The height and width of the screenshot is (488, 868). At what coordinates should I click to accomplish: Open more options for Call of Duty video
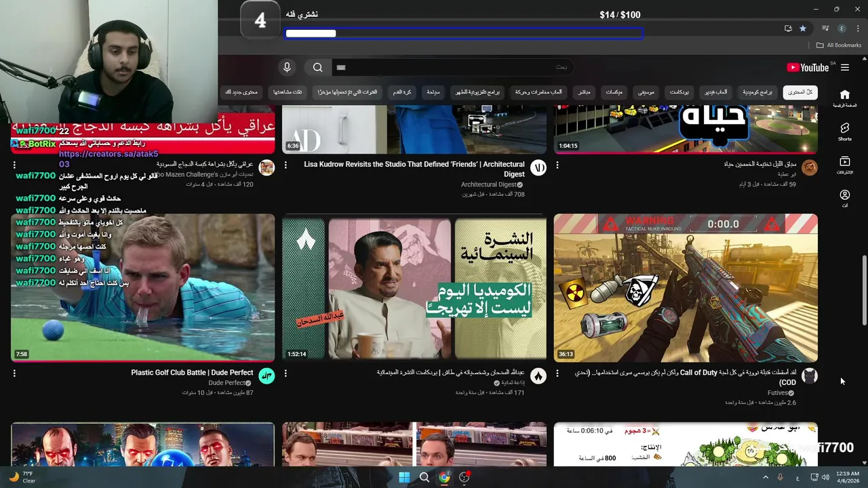557,373
